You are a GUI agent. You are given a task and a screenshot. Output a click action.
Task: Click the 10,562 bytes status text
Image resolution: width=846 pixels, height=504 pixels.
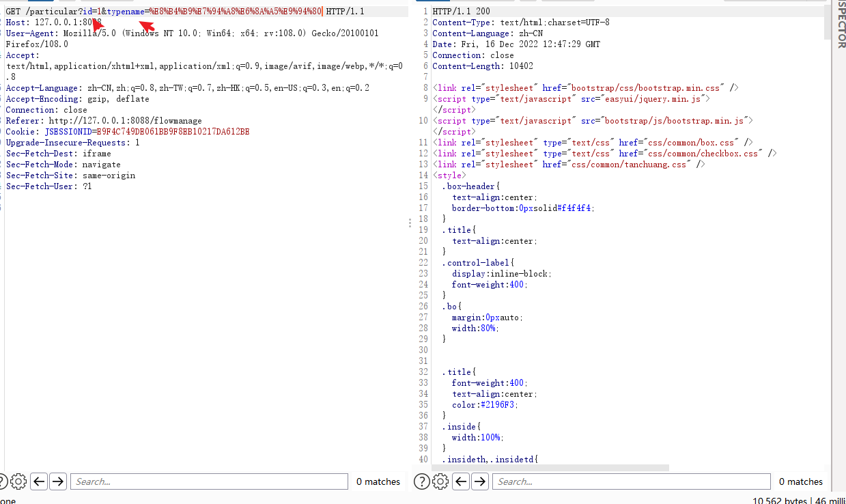point(779,501)
